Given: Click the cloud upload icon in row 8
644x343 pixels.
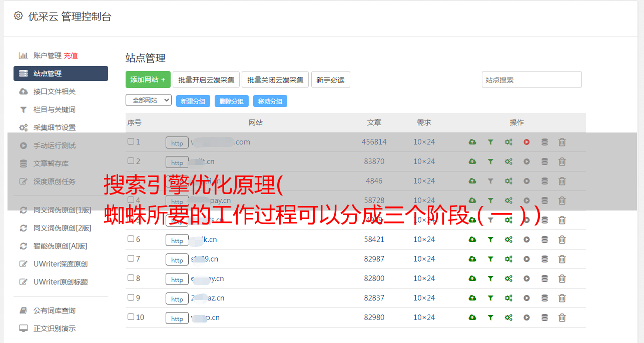Looking at the screenshot, I should click(x=472, y=278).
